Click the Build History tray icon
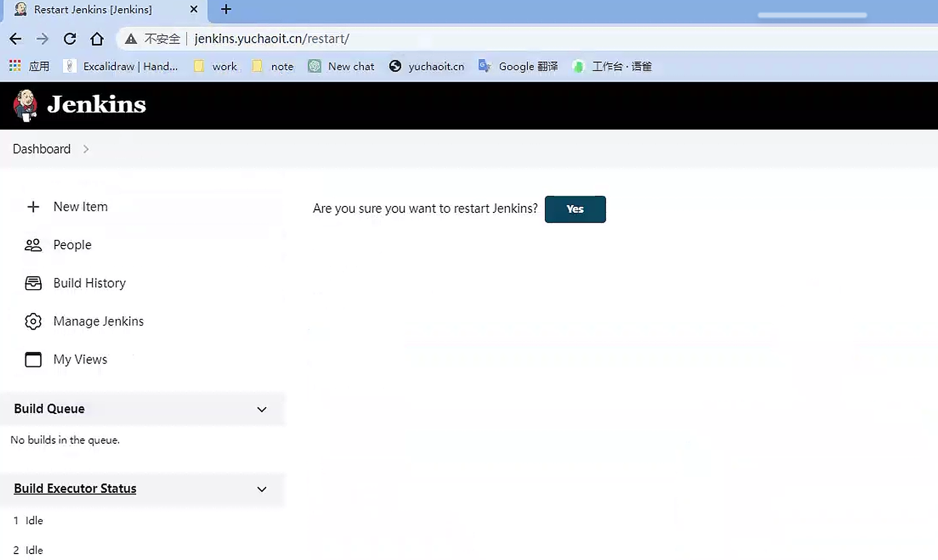The width and height of the screenshot is (938, 560). pos(33,283)
